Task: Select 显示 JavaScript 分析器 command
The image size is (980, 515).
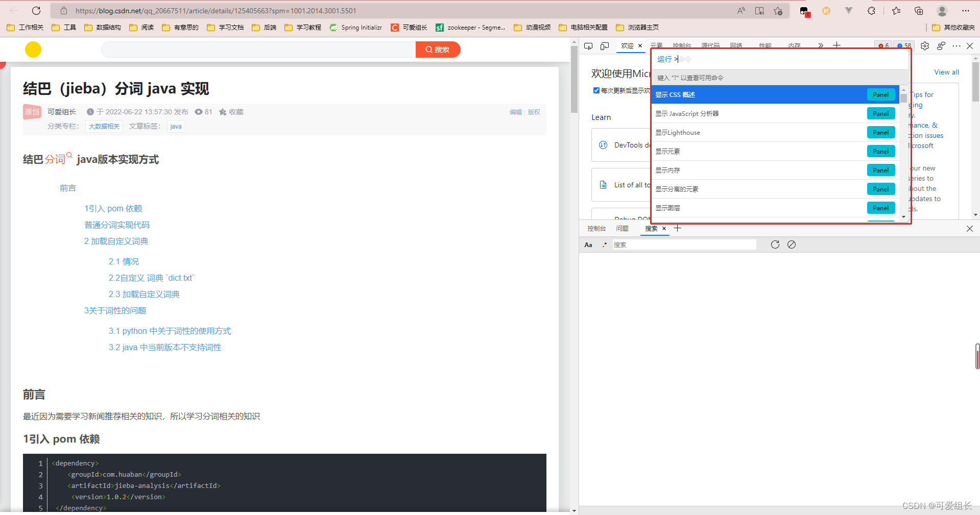Action: [x=775, y=113]
